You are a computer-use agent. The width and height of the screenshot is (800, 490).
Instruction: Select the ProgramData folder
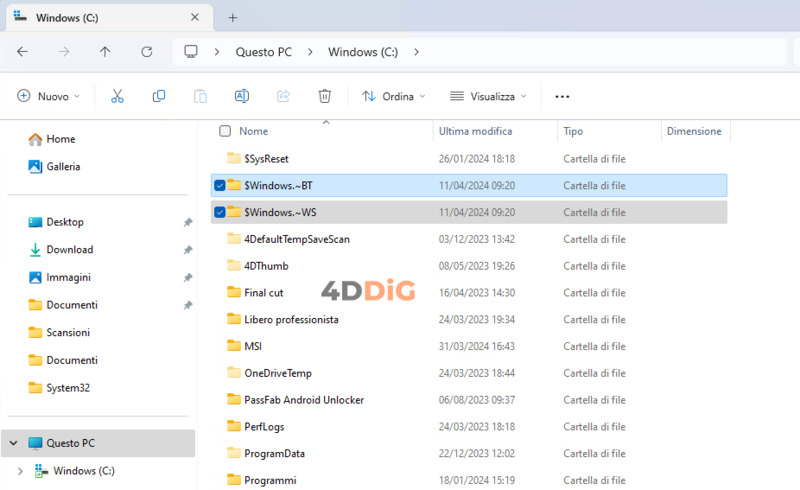(x=274, y=453)
